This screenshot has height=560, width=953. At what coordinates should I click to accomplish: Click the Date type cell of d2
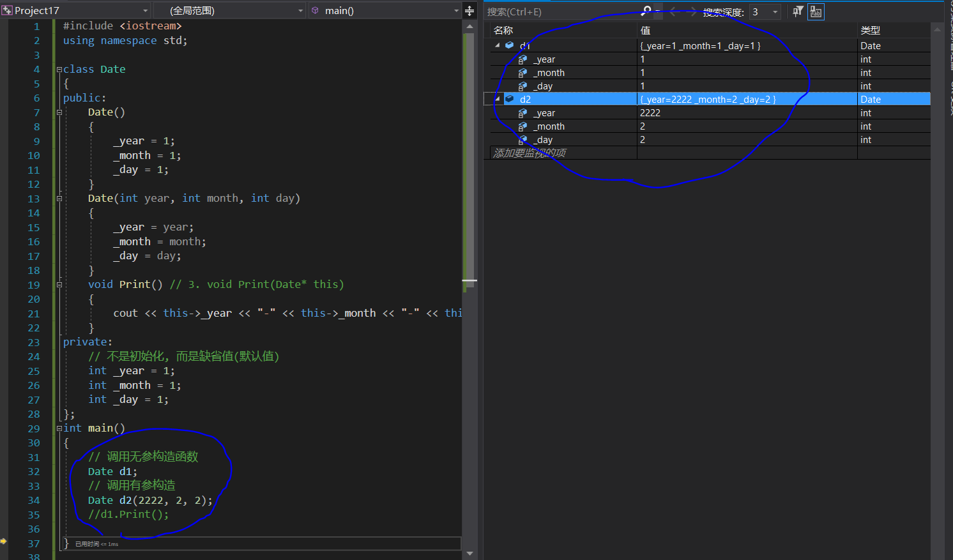click(871, 100)
